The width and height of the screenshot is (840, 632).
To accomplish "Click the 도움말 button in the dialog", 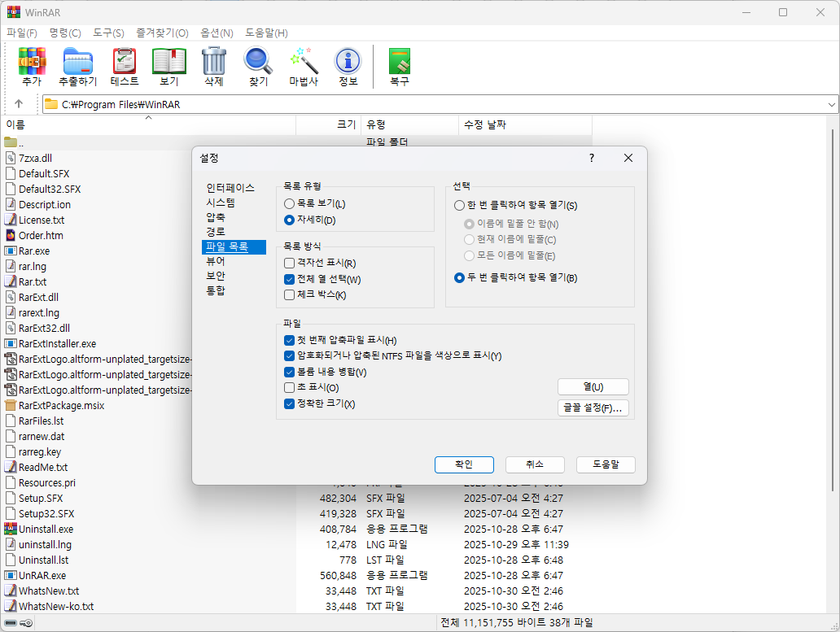I will [606, 464].
